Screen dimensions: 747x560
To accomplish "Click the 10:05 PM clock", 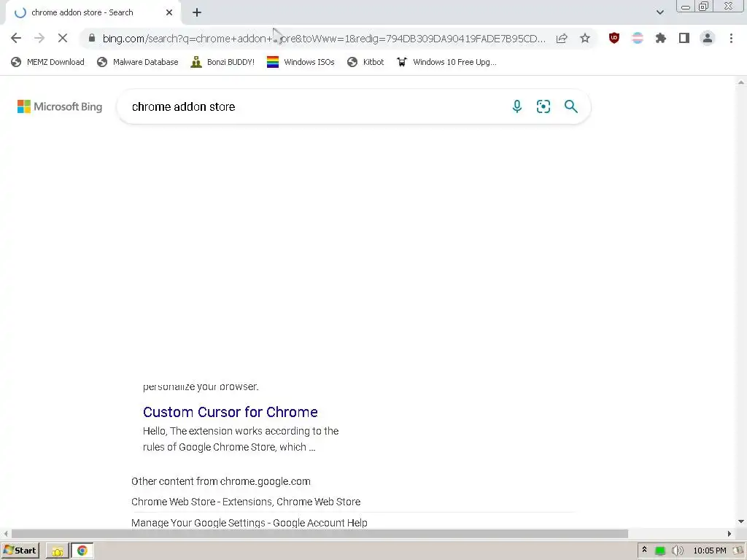I will point(710,551).
